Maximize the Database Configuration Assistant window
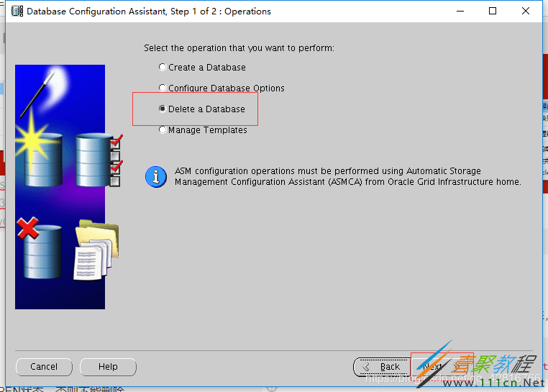This screenshot has width=548, height=392. tap(493, 12)
